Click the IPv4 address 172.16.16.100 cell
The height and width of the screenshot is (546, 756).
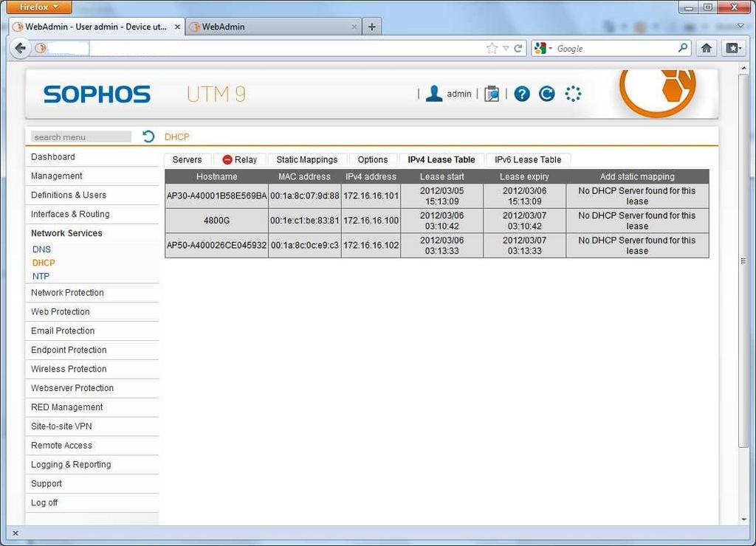371,220
